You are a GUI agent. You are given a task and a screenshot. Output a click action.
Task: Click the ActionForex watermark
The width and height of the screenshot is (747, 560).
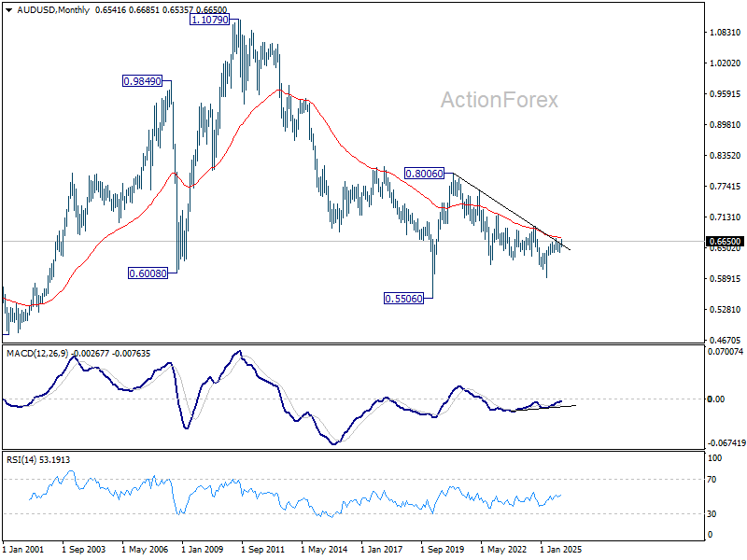click(500, 100)
